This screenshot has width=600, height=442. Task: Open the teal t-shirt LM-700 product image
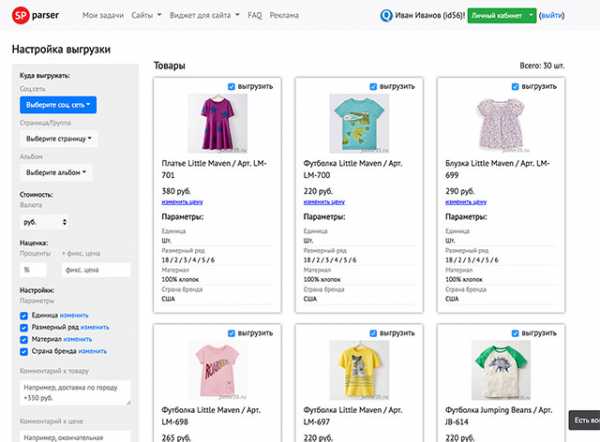coord(358,122)
